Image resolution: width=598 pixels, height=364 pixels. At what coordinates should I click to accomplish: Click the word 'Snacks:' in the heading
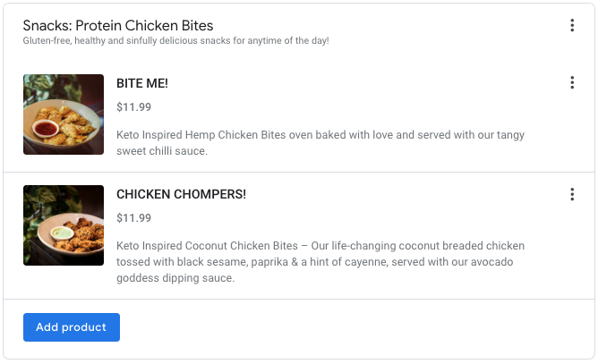click(x=47, y=26)
